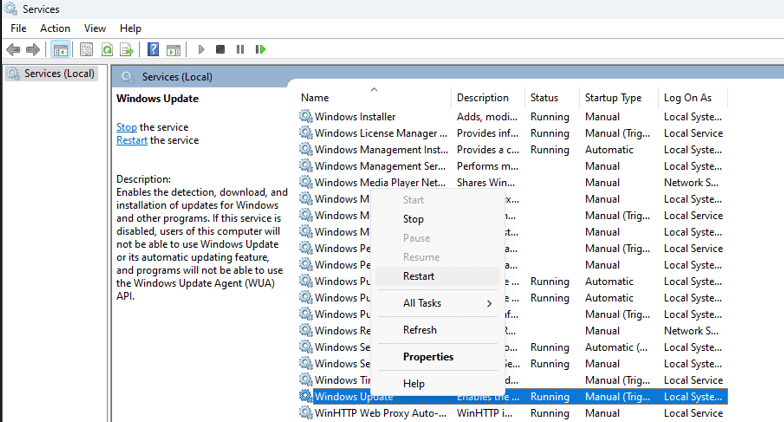This screenshot has width=784, height=422.
Task: Sort by the Status column header
Action: click(552, 98)
